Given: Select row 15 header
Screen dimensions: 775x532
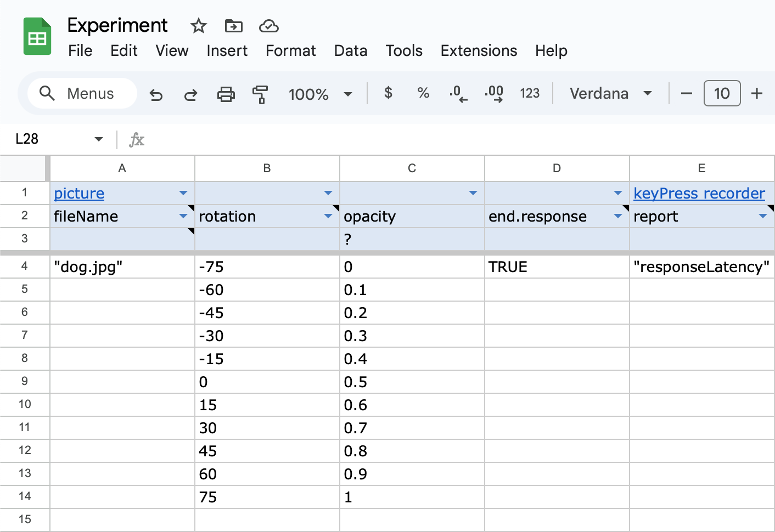Looking at the screenshot, I should click(25, 519).
